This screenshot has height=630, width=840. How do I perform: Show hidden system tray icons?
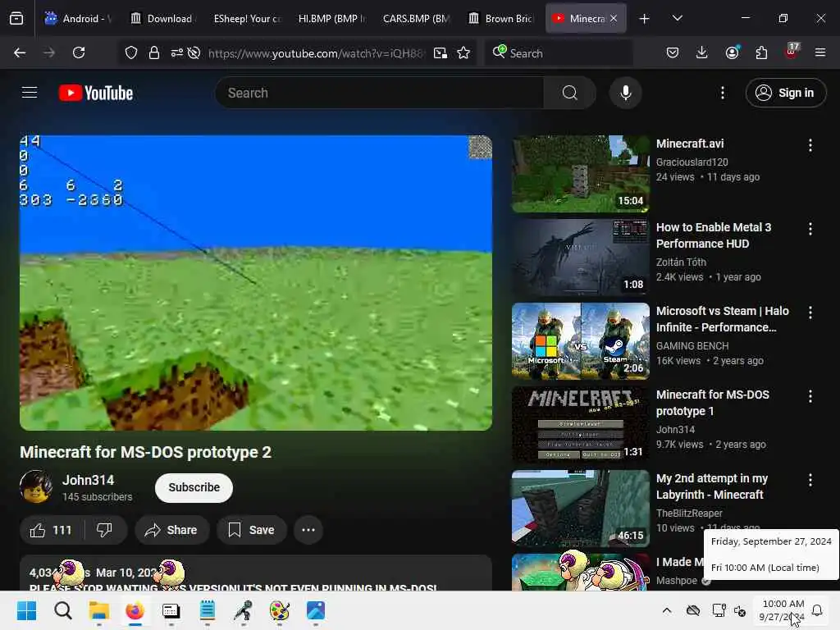(x=667, y=610)
